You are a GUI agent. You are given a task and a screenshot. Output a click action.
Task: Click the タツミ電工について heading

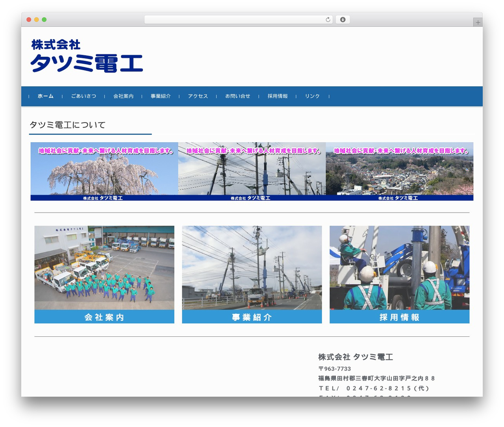68,125
